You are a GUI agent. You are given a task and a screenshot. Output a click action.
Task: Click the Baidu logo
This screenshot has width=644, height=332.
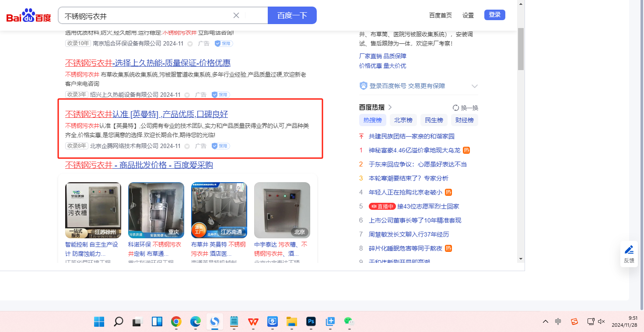click(28, 15)
